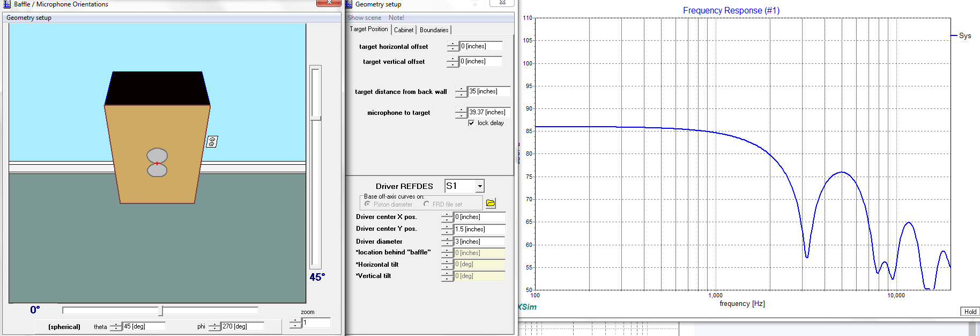
Task: Click Driver diameter spinner
Action: pos(447,242)
